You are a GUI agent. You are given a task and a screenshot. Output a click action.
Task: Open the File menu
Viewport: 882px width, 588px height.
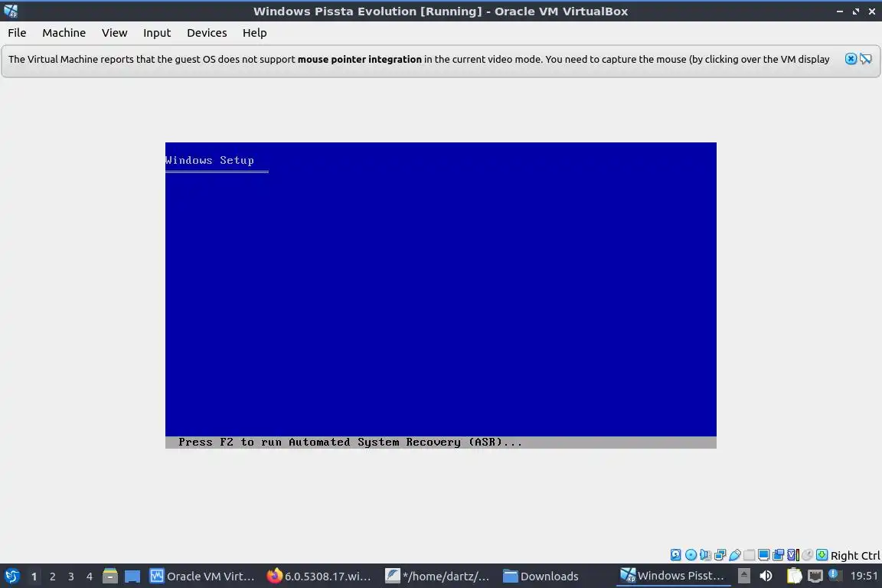coord(17,33)
